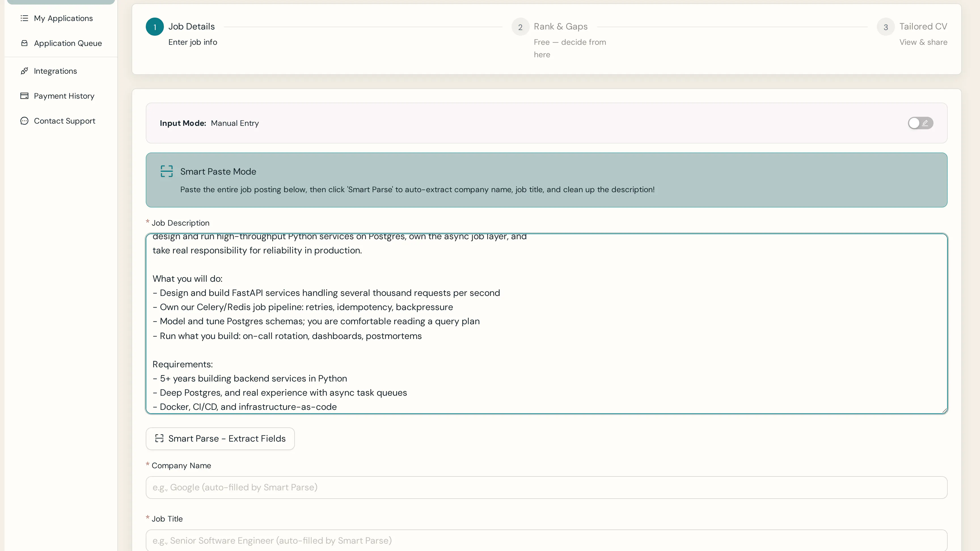The image size is (980, 551).
Task: Click the 'Job Title' field label
Action: tap(167, 519)
